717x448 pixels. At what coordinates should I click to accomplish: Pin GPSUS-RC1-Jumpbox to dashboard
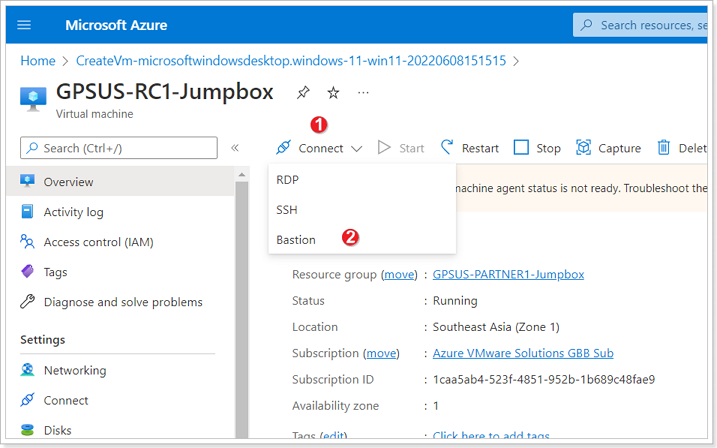click(x=303, y=93)
